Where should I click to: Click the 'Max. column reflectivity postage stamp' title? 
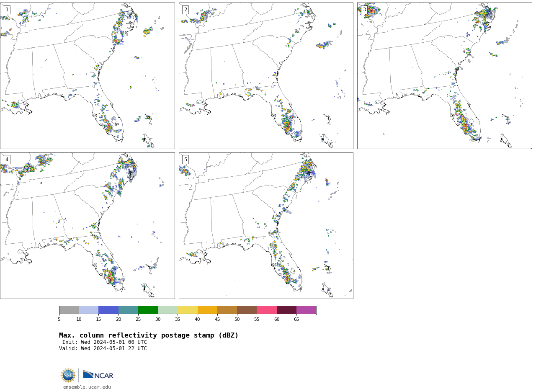click(149, 335)
